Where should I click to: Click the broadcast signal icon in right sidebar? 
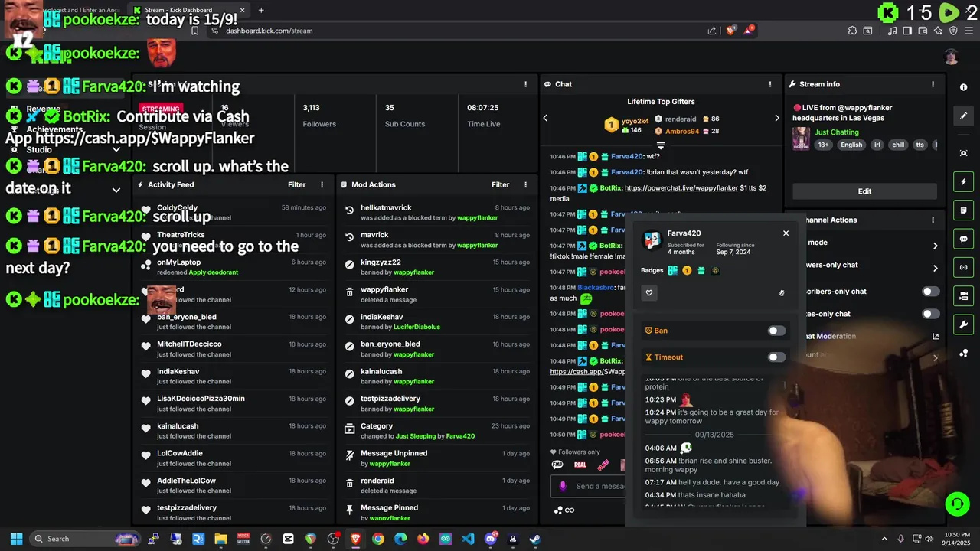pyautogui.click(x=963, y=267)
